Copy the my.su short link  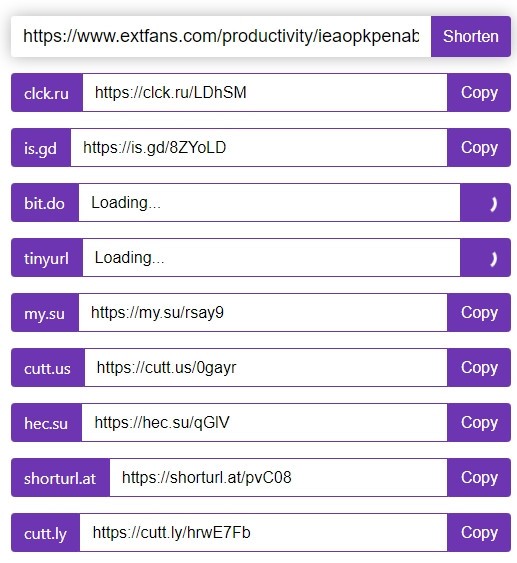coord(479,312)
